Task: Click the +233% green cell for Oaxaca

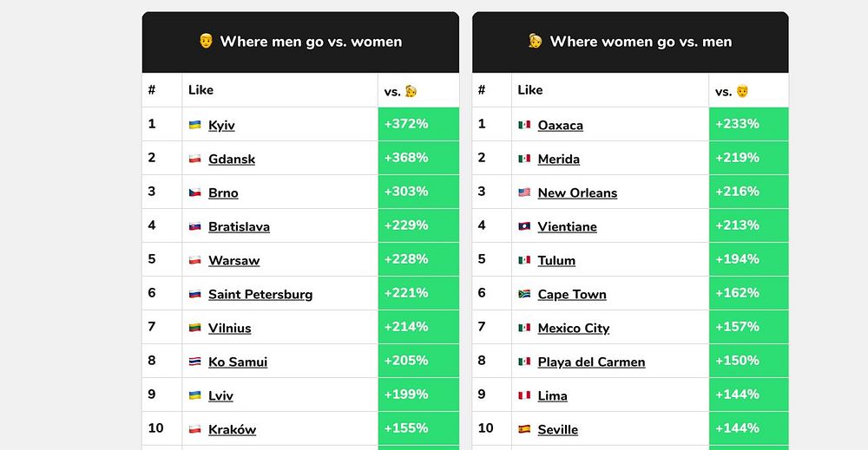Action: [x=748, y=124]
